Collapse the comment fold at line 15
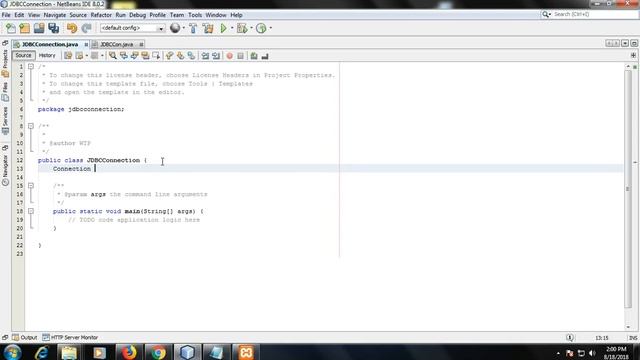Screen dimensions: 640x360 coord(31,186)
